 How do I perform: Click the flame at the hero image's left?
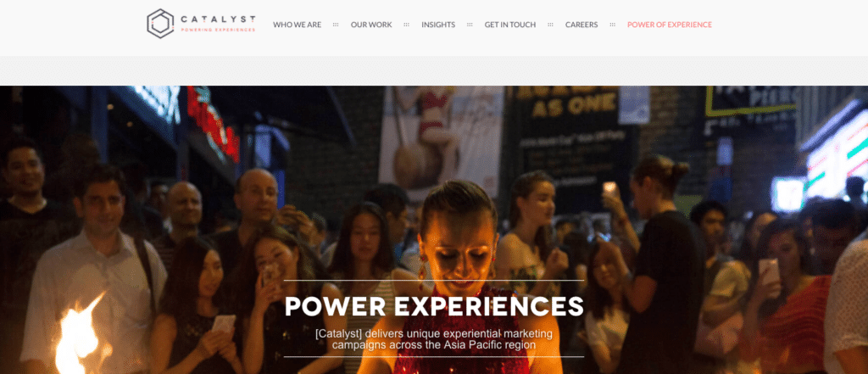81,335
